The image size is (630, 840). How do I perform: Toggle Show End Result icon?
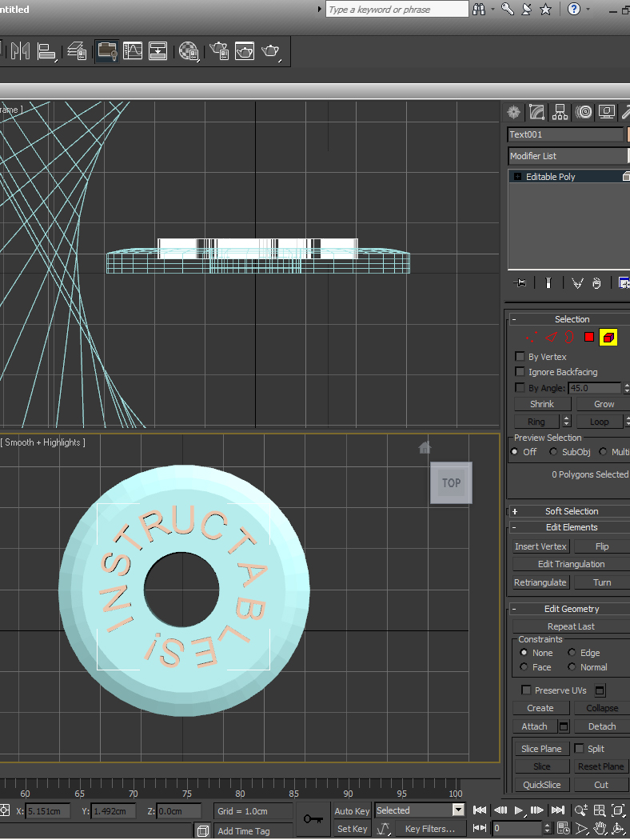[x=548, y=283]
